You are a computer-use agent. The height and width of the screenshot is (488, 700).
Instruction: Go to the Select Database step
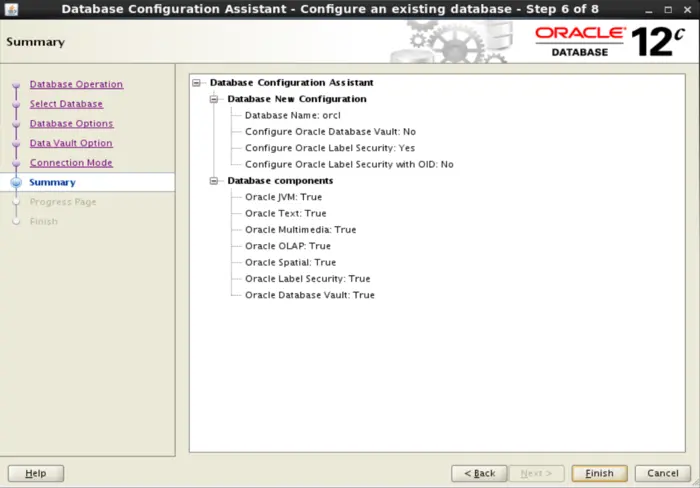[67, 104]
